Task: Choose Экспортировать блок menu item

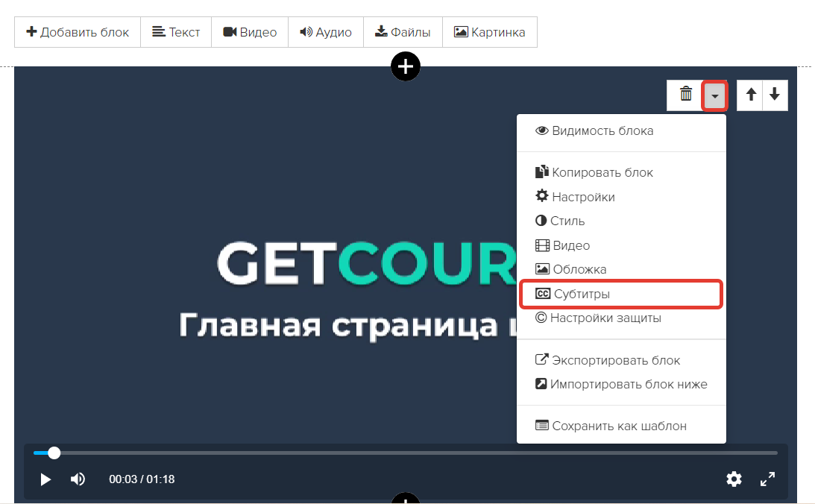Action: pyautogui.click(x=621, y=360)
